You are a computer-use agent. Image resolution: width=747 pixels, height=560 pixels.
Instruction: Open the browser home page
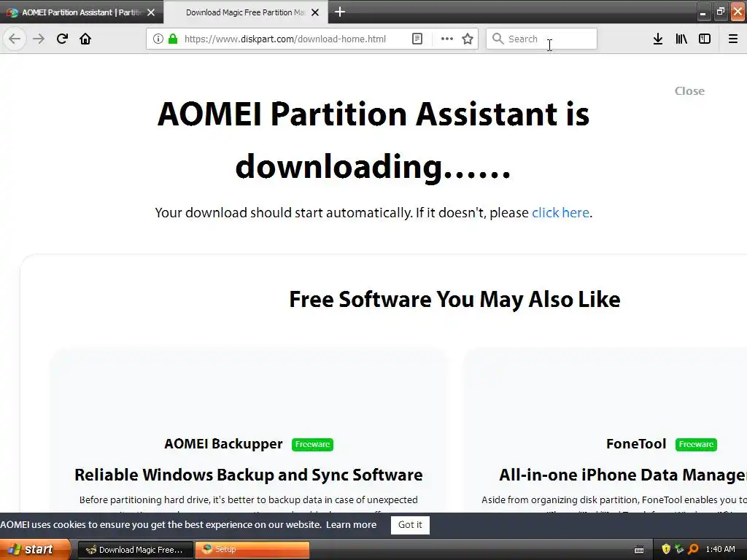coord(85,39)
